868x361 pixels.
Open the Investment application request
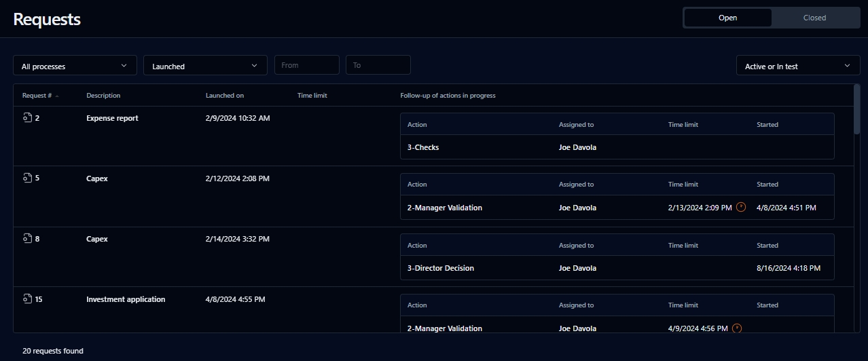pyautogui.click(x=126, y=299)
